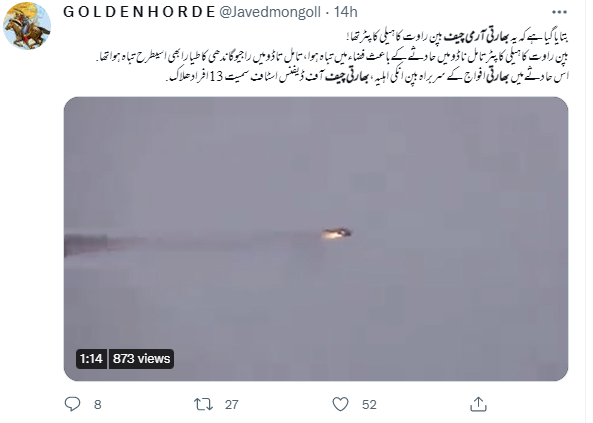Open the share menu via upload arrow icon
The height and width of the screenshot is (423, 593).
(x=478, y=404)
